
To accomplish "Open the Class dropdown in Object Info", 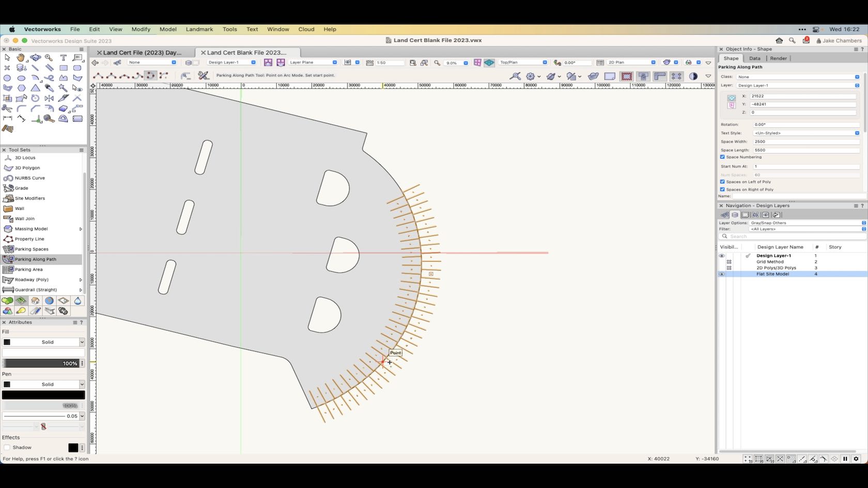I will pos(856,76).
